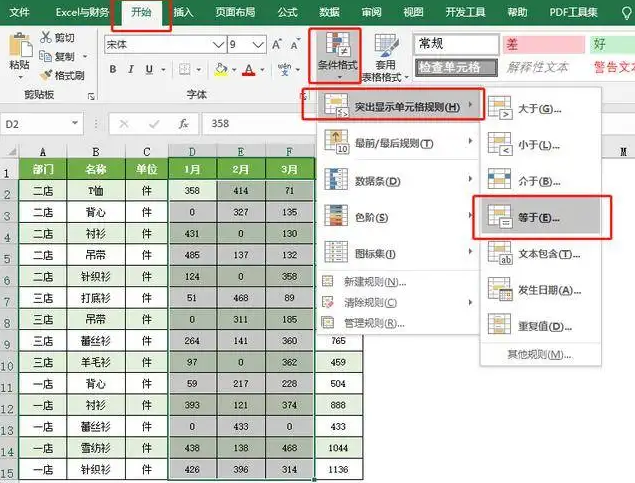Viewport: 635px width, 483px height.
Task: Apply the 检查单元格 cell style
Action: pyautogui.click(x=456, y=67)
